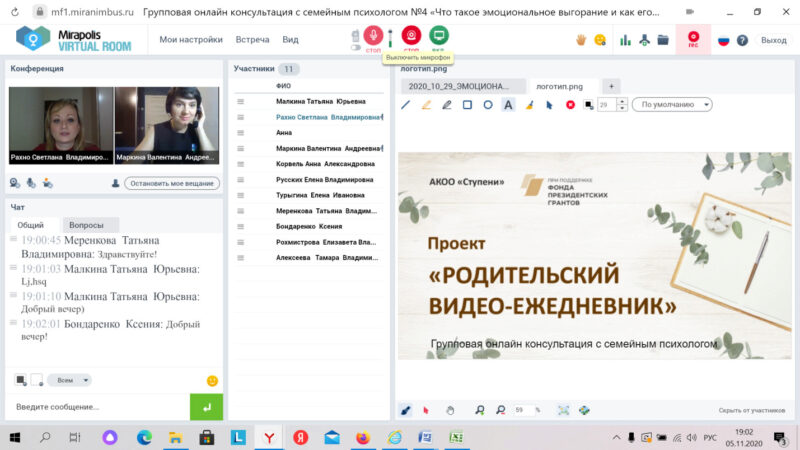Click the red delete annotation icon
Image resolution: width=800 pixels, height=450 pixels.
point(570,105)
